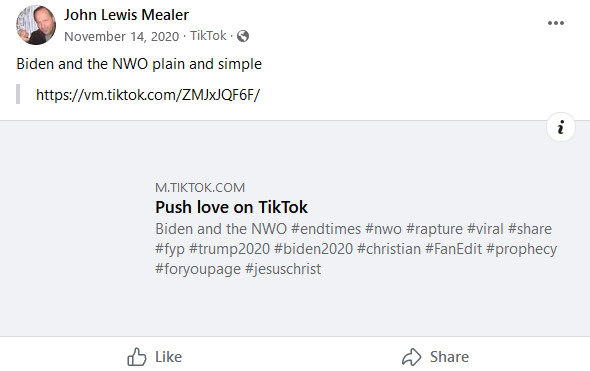Click the TikTok source link in header

pos(208,36)
